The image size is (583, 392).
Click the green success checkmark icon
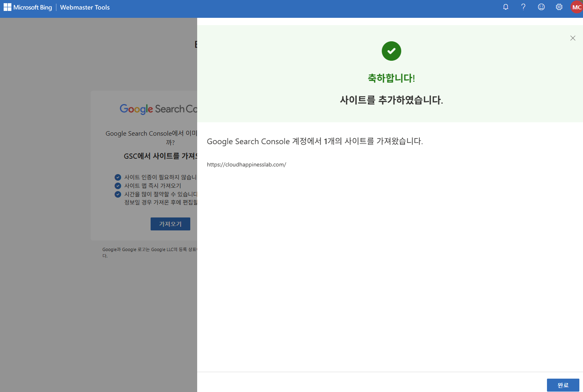(x=392, y=51)
